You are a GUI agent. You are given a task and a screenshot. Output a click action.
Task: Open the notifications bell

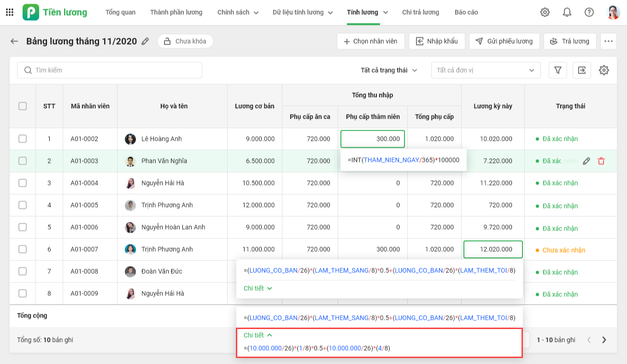pyautogui.click(x=567, y=12)
